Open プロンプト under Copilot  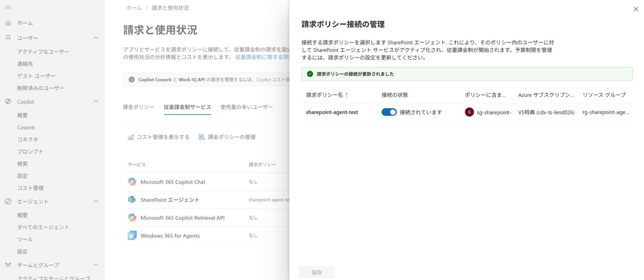point(30,152)
